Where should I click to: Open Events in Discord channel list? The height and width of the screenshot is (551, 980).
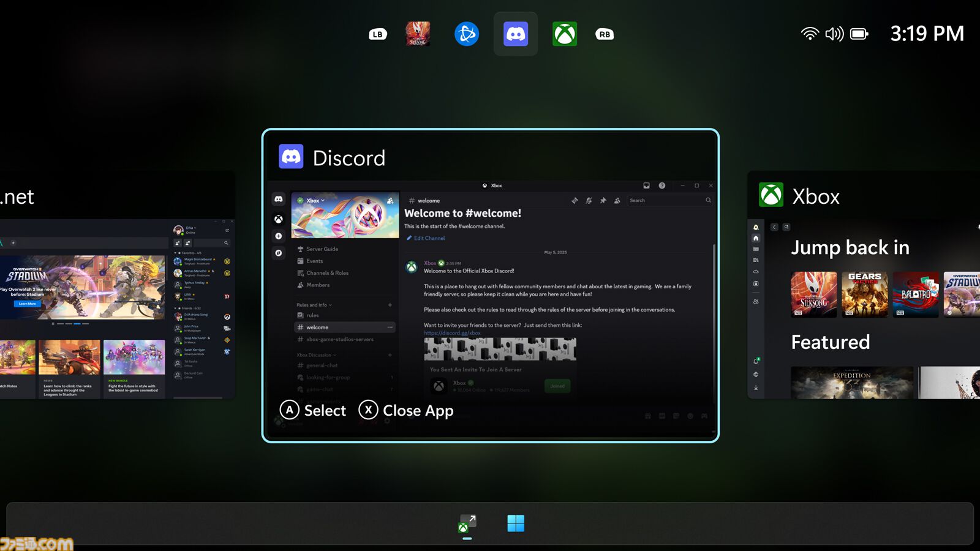point(310,261)
